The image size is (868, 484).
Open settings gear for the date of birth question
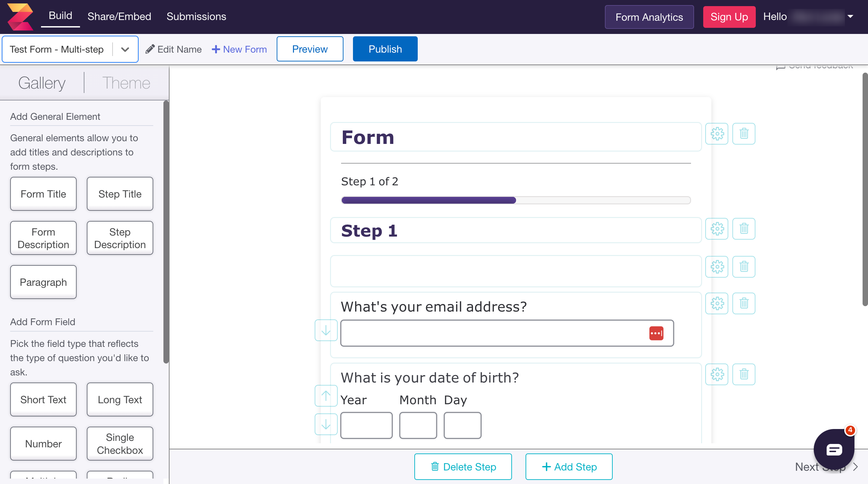[717, 374]
